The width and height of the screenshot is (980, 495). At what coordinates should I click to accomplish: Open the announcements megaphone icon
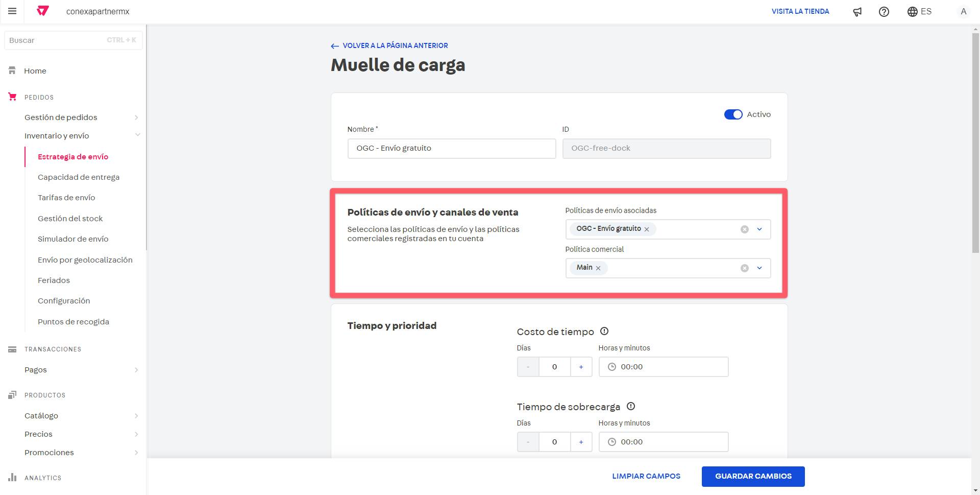(857, 12)
